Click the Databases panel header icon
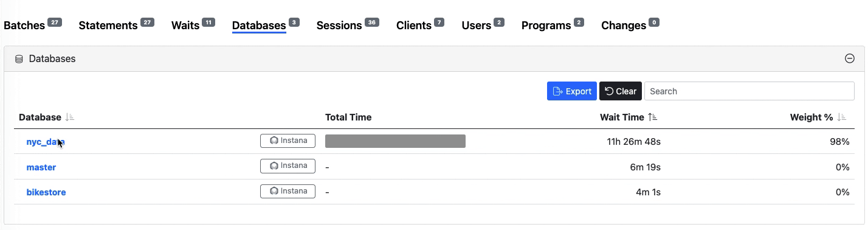 tap(19, 59)
